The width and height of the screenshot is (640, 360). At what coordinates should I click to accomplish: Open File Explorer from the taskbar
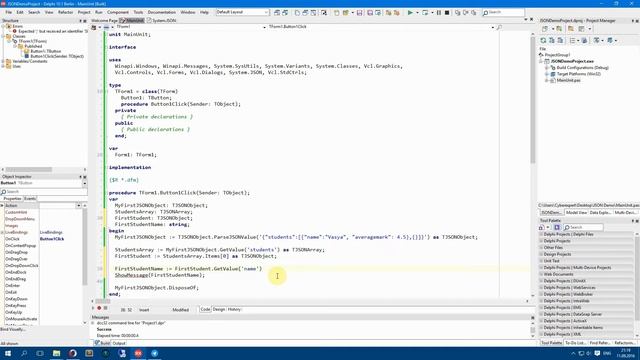56,353
